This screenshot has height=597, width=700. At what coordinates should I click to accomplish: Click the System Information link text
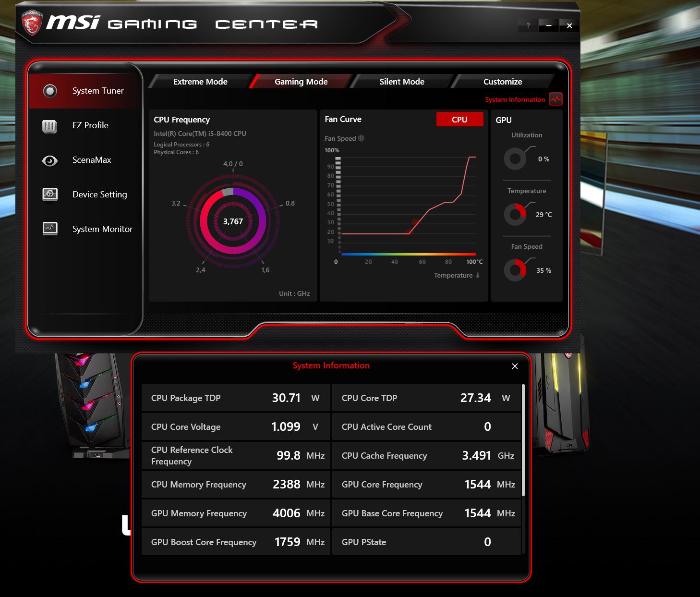point(515,99)
